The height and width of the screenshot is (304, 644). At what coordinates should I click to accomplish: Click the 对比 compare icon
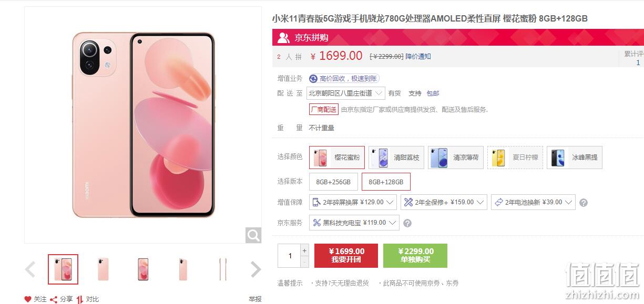tap(80, 299)
